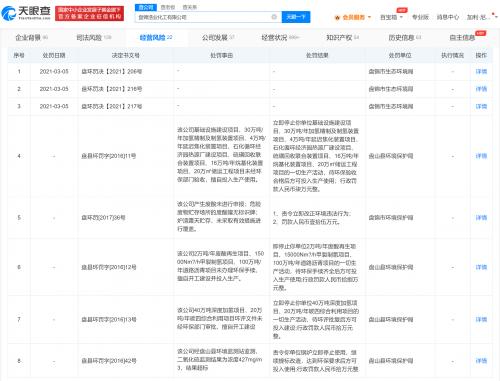Switch to the 知识产权 tab
This screenshot has width=500, height=381.
tap(342, 38)
